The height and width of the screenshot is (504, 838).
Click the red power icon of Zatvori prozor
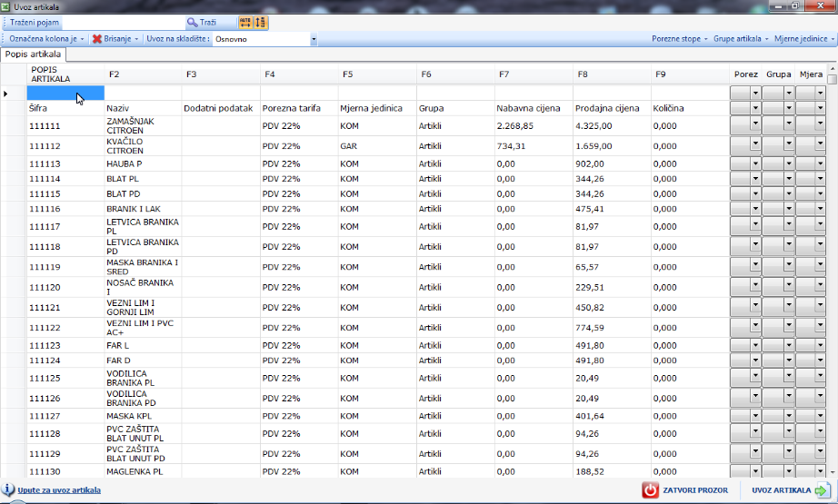651,490
